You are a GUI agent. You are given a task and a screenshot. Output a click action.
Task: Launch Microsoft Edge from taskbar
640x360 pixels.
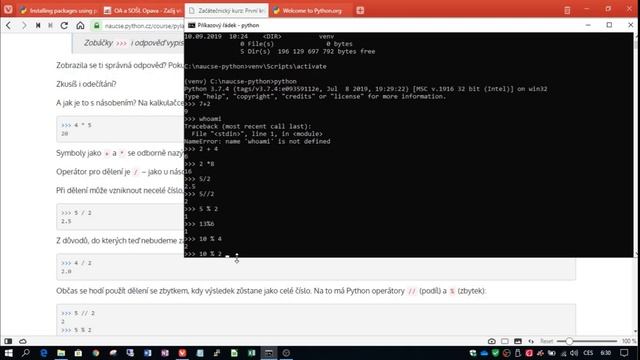[x=44, y=353]
